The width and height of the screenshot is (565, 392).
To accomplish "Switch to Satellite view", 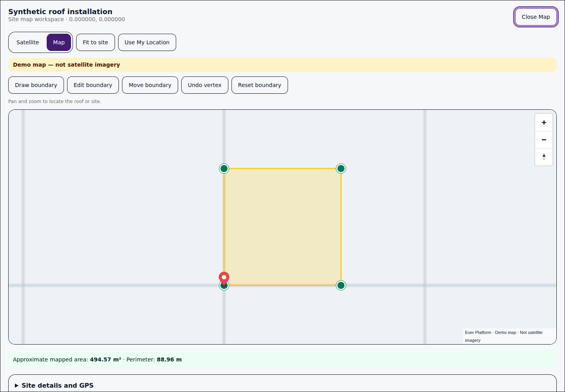I will tap(28, 42).
